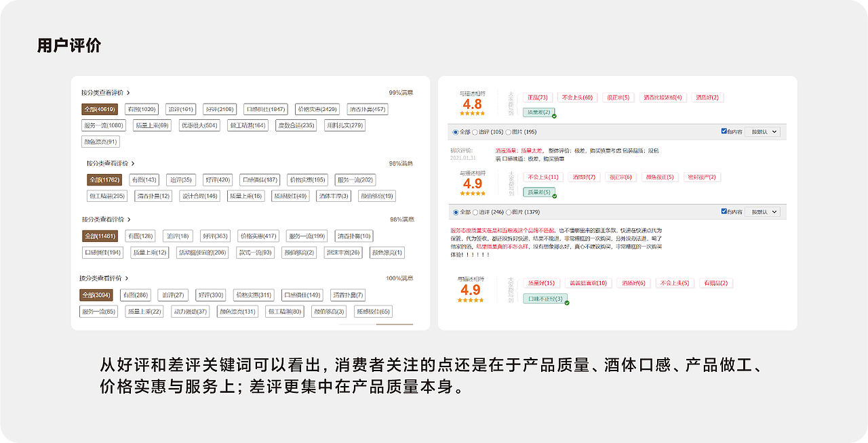Click the five-star rating under 4.8 score
Viewport: 868px width, 443px height.
click(471, 113)
